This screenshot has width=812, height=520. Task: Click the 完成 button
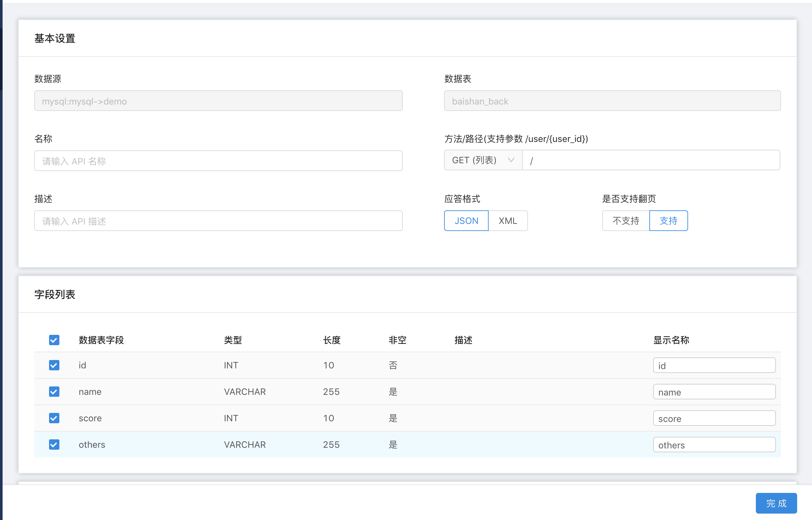click(x=776, y=503)
